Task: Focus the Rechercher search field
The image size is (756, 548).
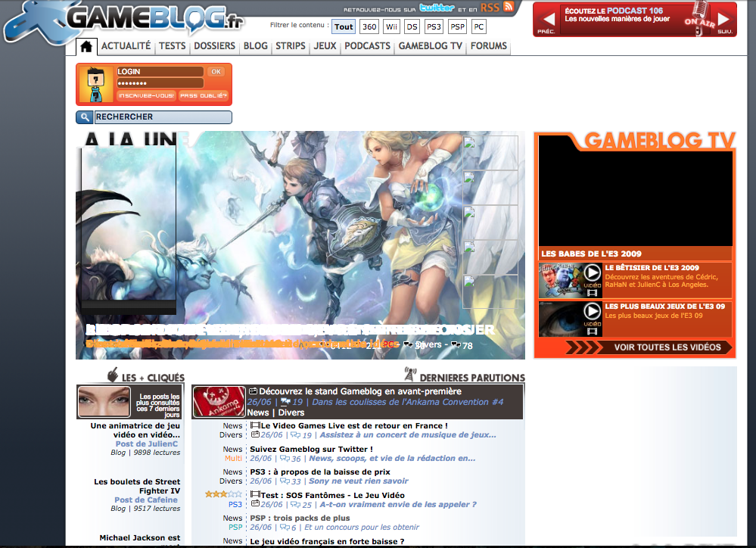Action: coord(163,117)
